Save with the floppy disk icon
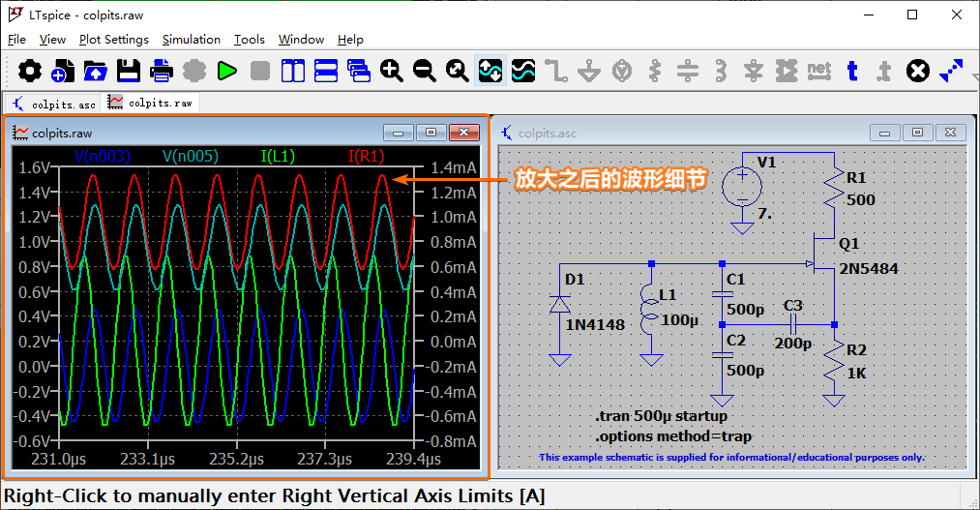Screen dimensions: 980x510 [x=128, y=71]
